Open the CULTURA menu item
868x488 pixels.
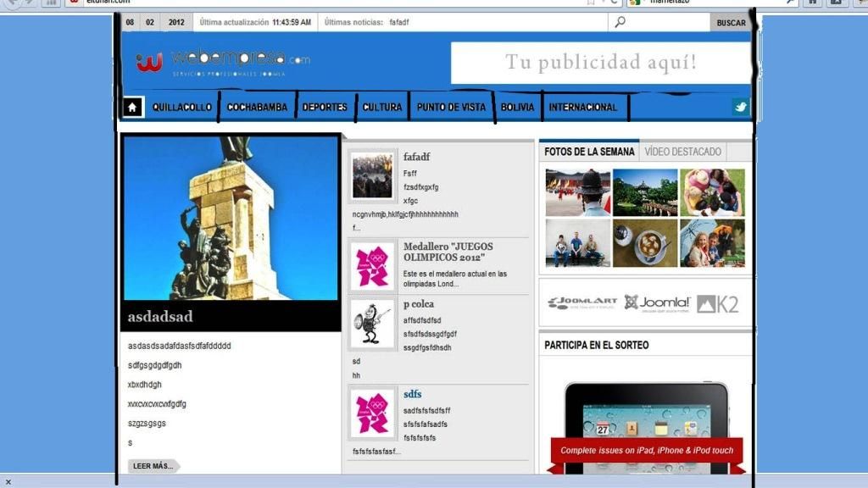point(382,108)
